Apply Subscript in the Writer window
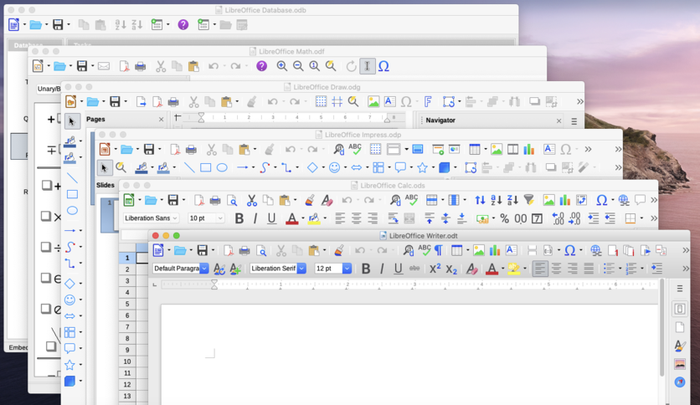The image size is (700, 405). tap(451, 269)
